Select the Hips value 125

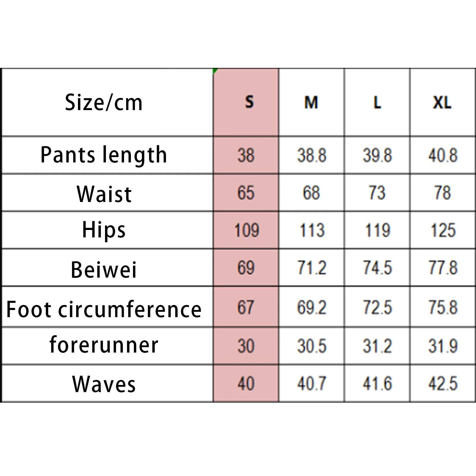(443, 231)
